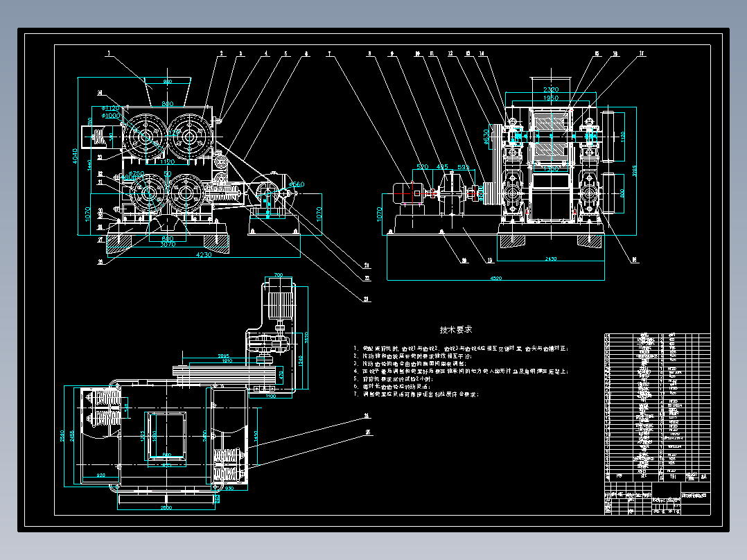Select the 1950 dimension text
Viewport: 747px width, 560px height.
pos(551,98)
